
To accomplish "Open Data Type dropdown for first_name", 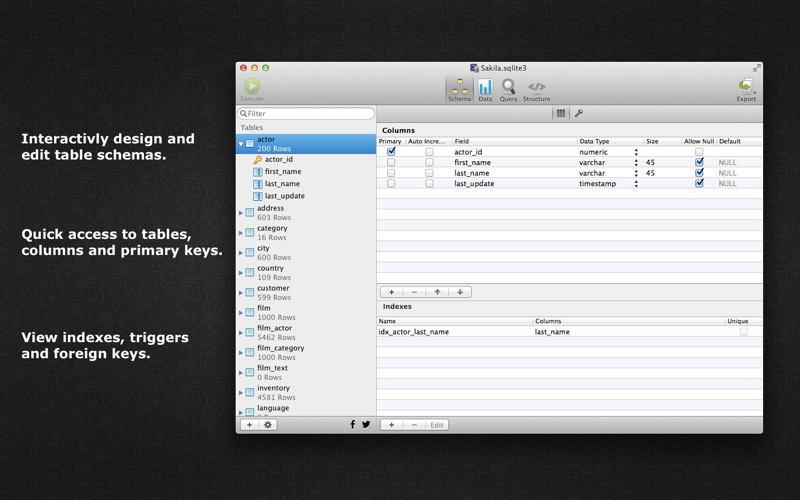I will pos(636,163).
